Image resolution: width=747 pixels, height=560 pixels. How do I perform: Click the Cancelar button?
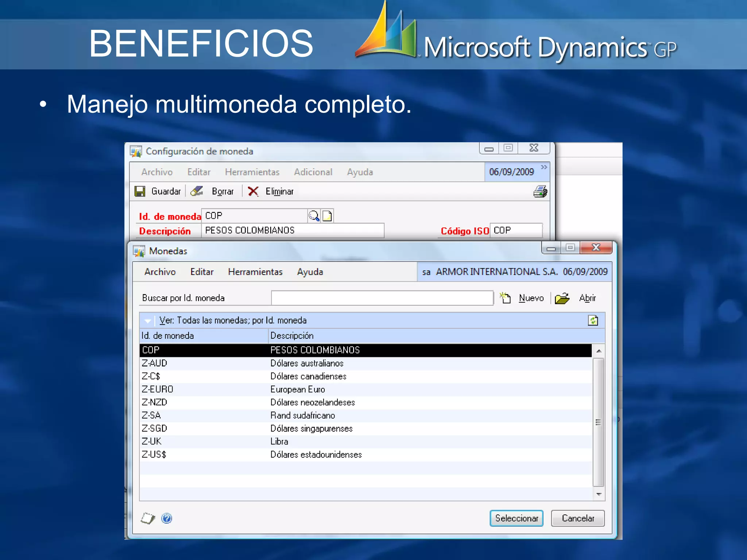click(578, 518)
